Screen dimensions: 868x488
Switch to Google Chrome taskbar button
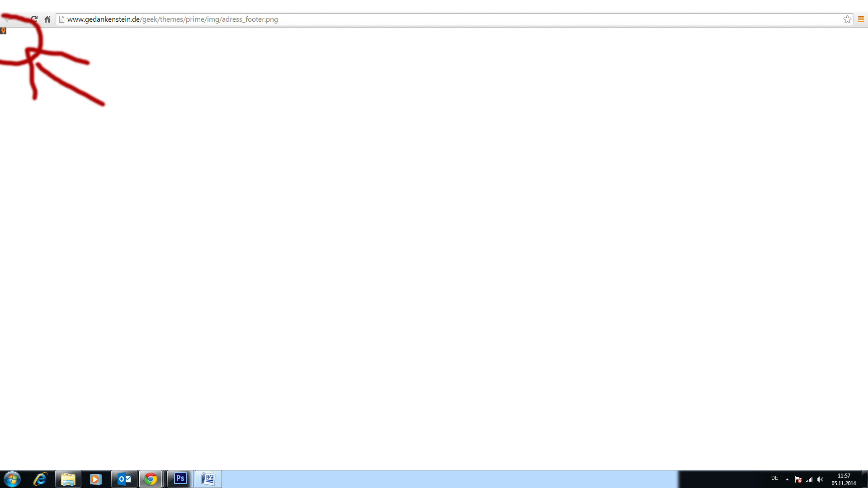point(151,479)
